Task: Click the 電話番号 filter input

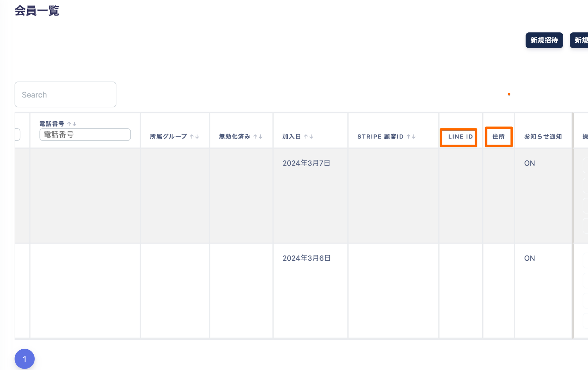Action: coord(85,135)
